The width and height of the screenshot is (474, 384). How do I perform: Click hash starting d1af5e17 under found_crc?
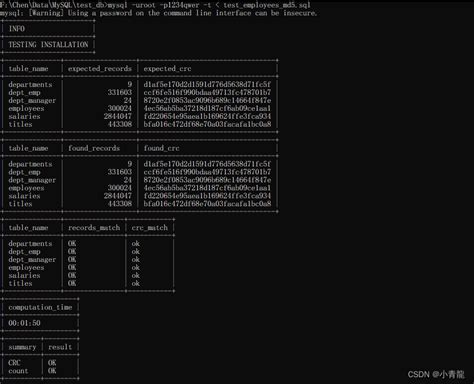[x=207, y=164]
